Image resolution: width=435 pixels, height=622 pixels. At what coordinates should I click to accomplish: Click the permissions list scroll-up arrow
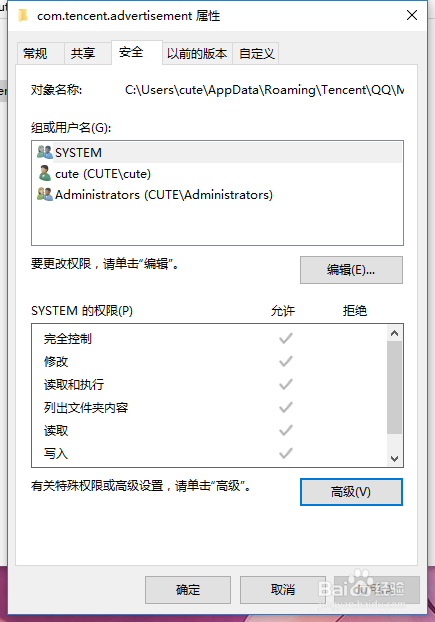tap(394, 333)
